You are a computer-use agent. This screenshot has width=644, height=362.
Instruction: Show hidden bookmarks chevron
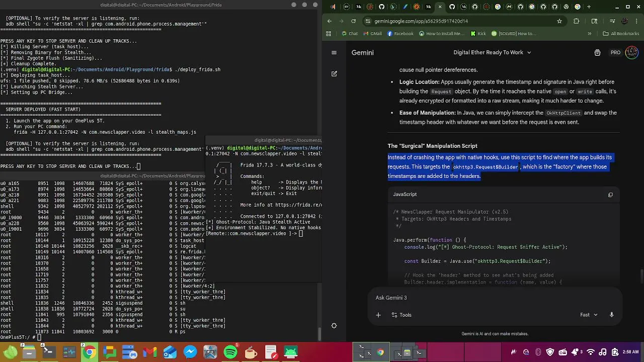pos(589,34)
